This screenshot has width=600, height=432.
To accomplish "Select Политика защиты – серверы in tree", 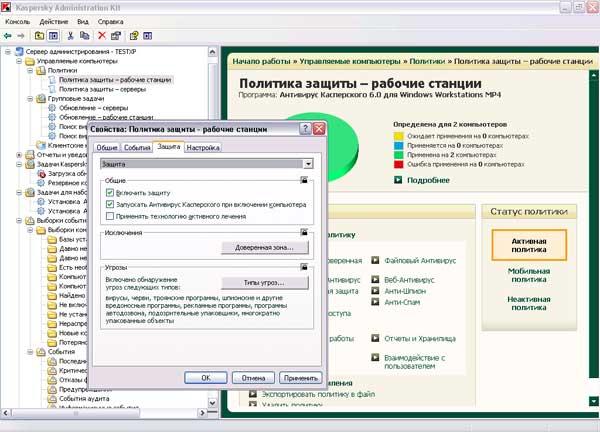I will (102, 89).
